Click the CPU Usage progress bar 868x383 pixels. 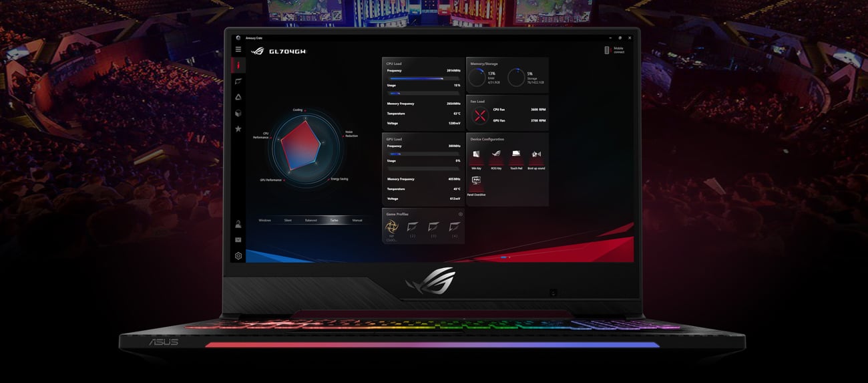coord(423,93)
